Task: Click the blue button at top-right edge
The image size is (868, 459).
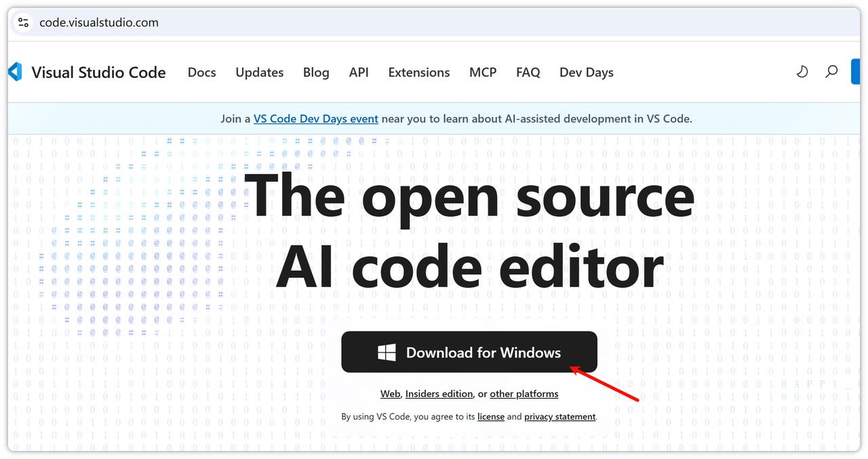Action: 859,72
